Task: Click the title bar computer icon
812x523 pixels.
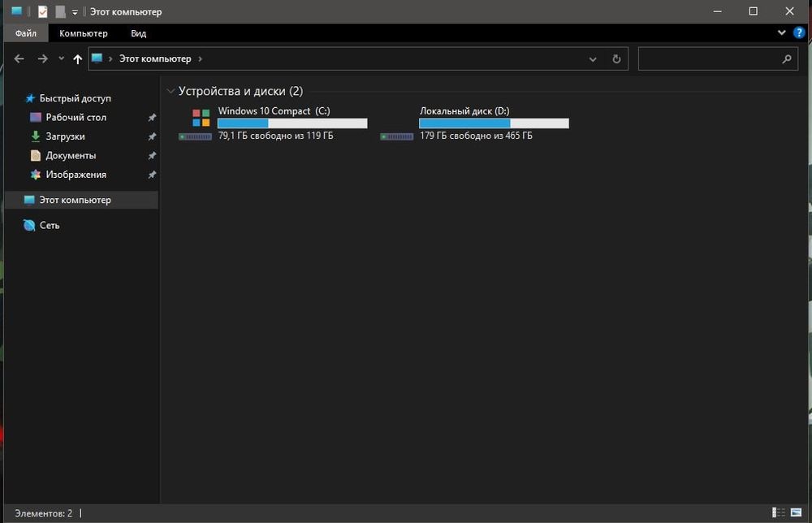Action: click(x=16, y=11)
